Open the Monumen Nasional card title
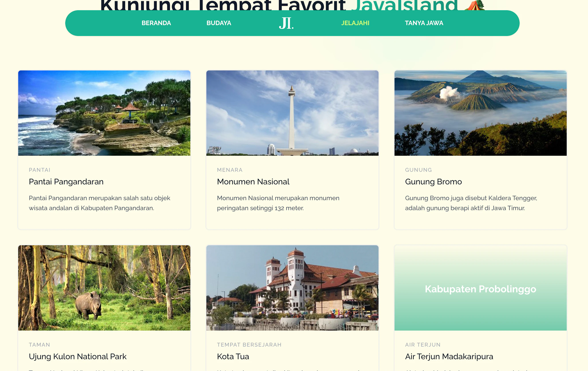The image size is (588, 371). tap(253, 182)
